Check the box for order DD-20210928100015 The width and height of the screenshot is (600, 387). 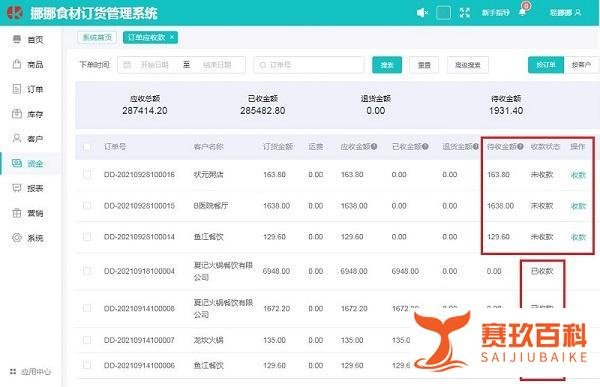87,206
